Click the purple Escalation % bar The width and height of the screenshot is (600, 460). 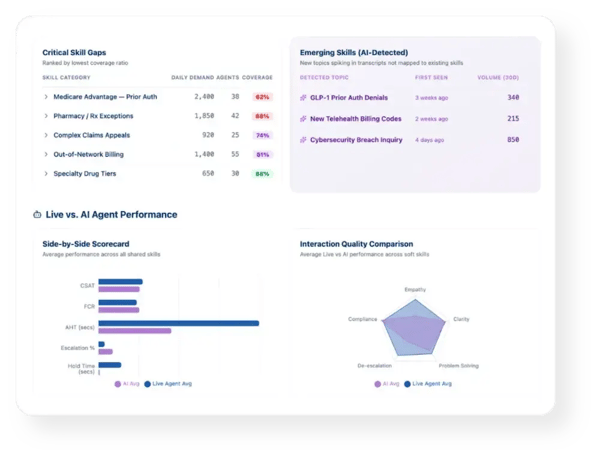pos(106,351)
